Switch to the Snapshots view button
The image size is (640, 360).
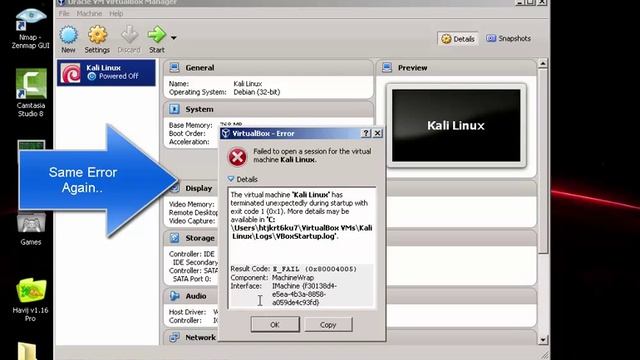coord(508,38)
